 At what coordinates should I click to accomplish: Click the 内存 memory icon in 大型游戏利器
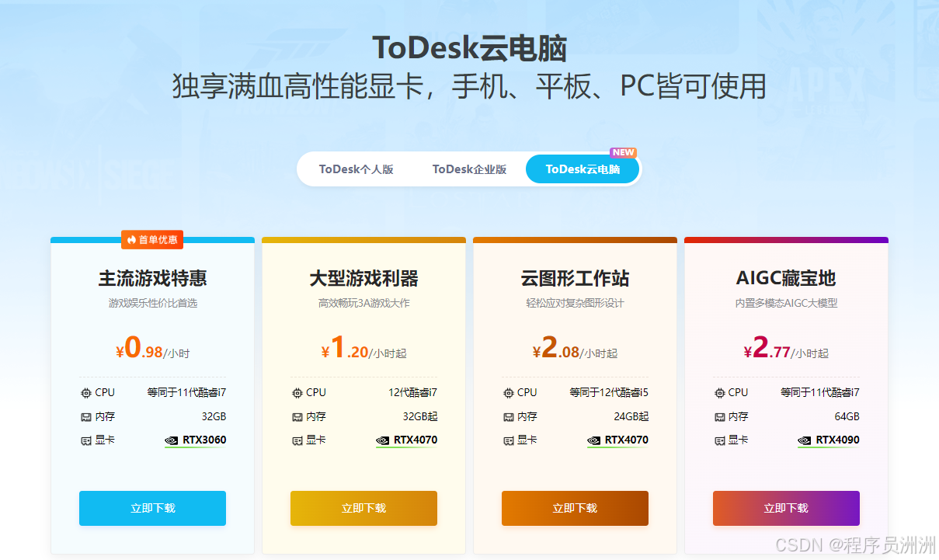tap(297, 417)
